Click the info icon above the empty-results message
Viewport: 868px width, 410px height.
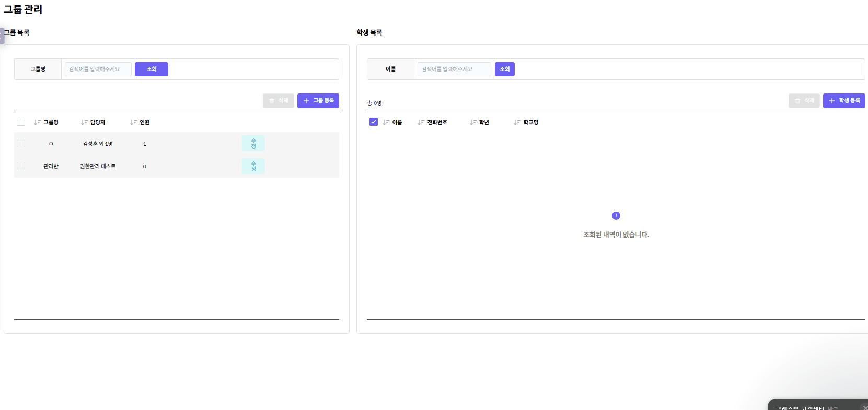click(616, 216)
